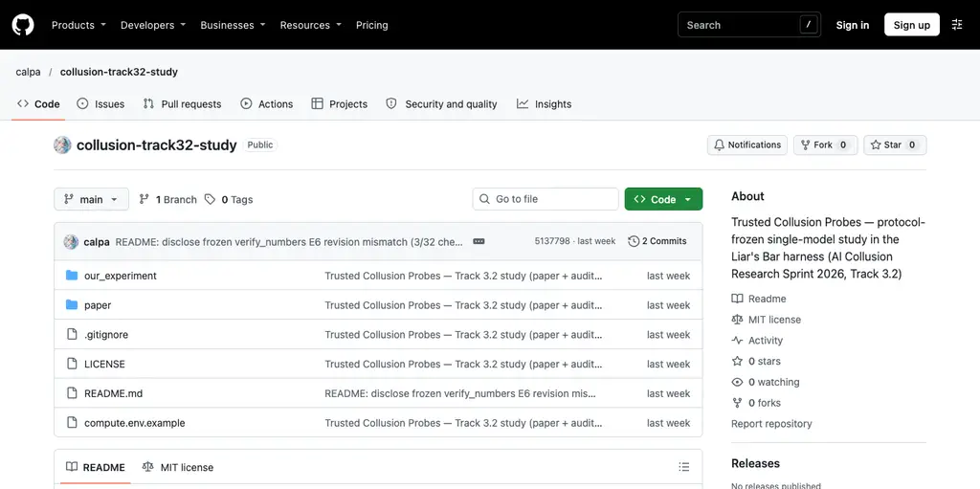Click the Notifications bell button

pos(747,145)
